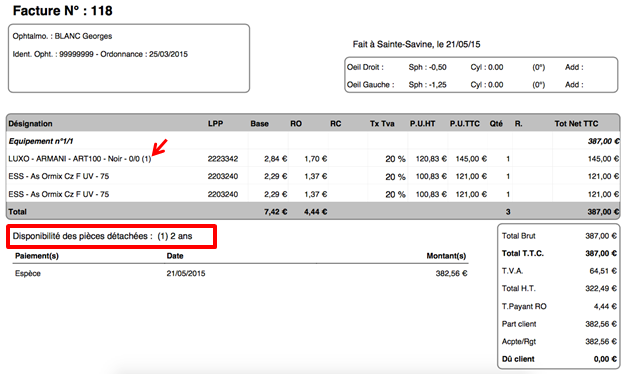Click the 'Dû client' amount '0,00 €'
Screen dimensions: 626x375
pos(605,359)
